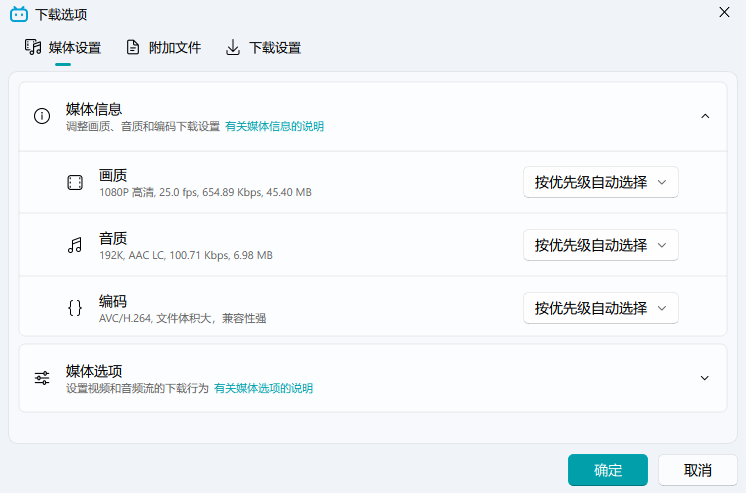Image resolution: width=746 pixels, height=493 pixels.
Task: Click the download settings arrow icon
Action: 233,47
